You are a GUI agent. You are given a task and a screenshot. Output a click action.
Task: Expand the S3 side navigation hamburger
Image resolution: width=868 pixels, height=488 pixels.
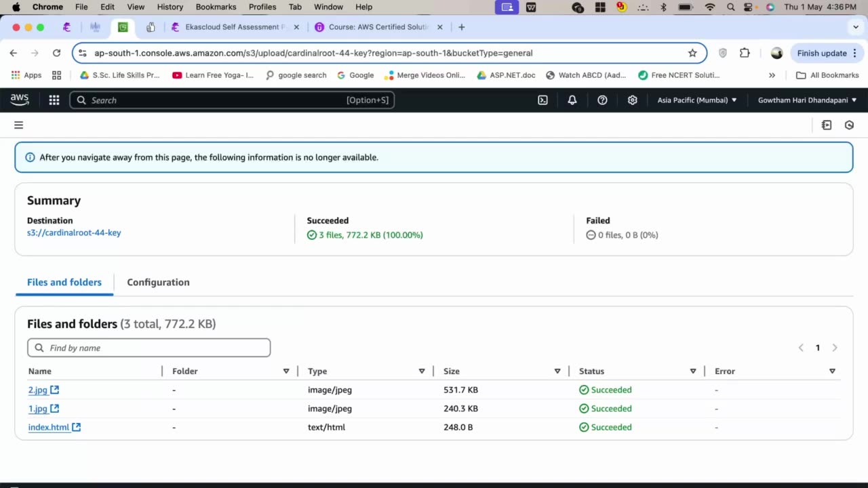pos(19,125)
